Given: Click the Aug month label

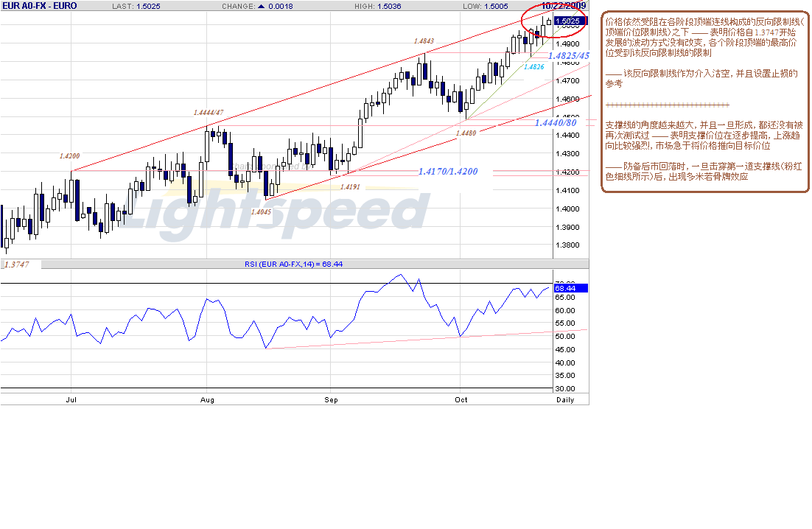Looking at the screenshot, I should click(x=207, y=399).
